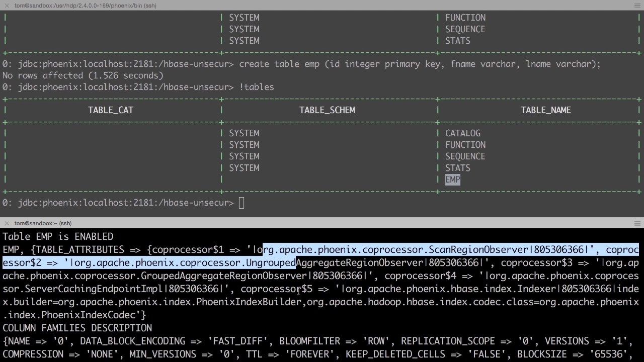
Task: Click 'COLUMN FAMILIES DESCRIPTION' heading
Action: 77,328
